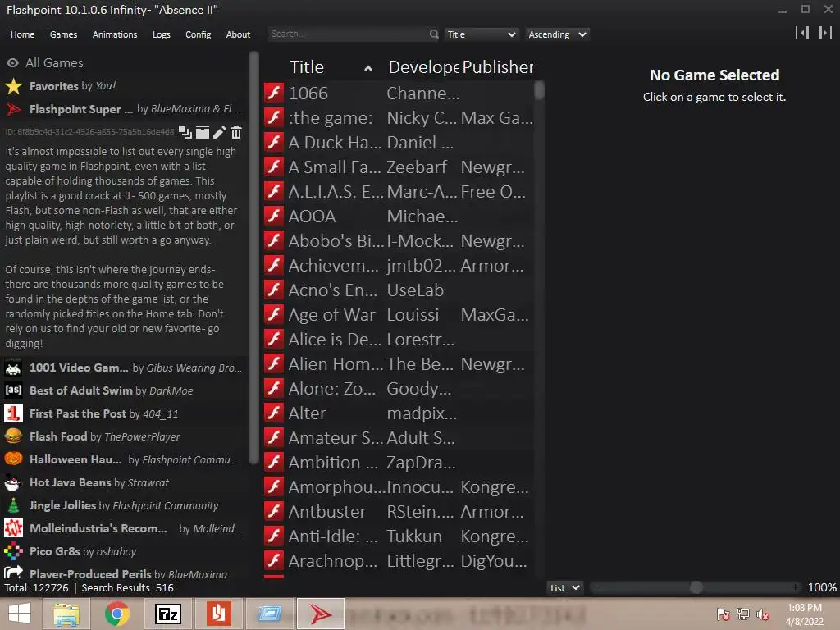Image resolution: width=840 pixels, height=630 pixels.
Task: Select the game Age of War
Action: click(399, 314)
